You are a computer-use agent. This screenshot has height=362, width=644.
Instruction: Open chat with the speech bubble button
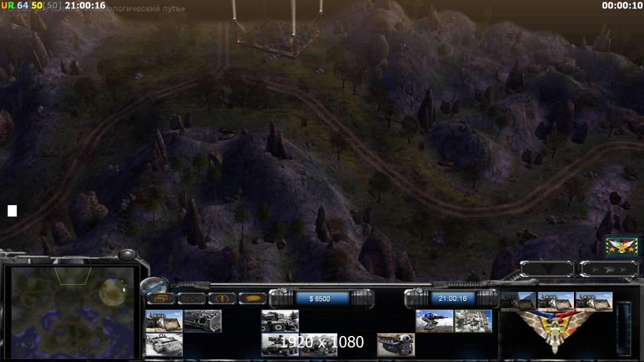(252, 299)
